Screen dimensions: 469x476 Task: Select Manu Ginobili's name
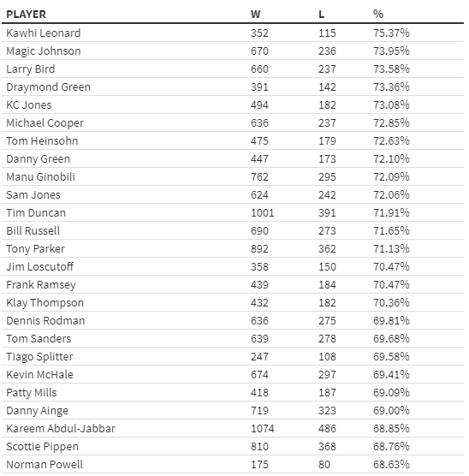click(41, 176)
